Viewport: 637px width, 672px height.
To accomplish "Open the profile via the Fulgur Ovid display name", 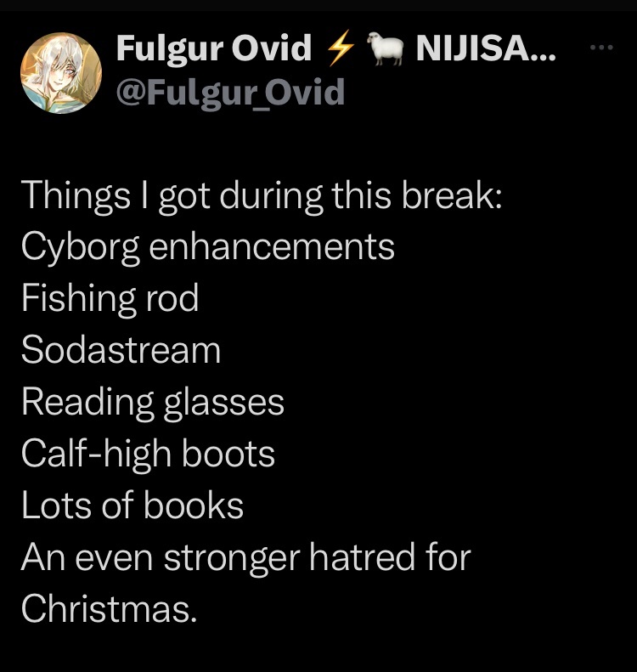I will pos(214,48).
